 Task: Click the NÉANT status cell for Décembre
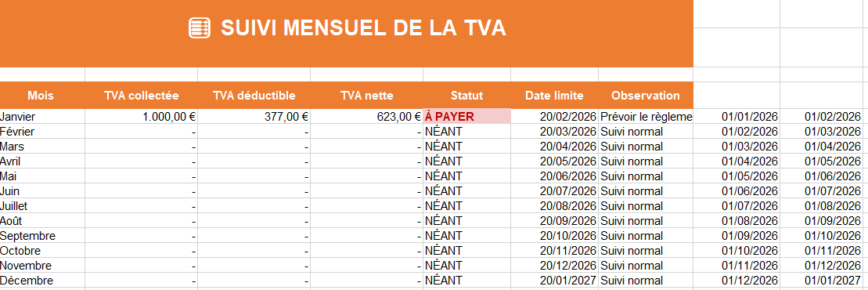tap(466, 281)
